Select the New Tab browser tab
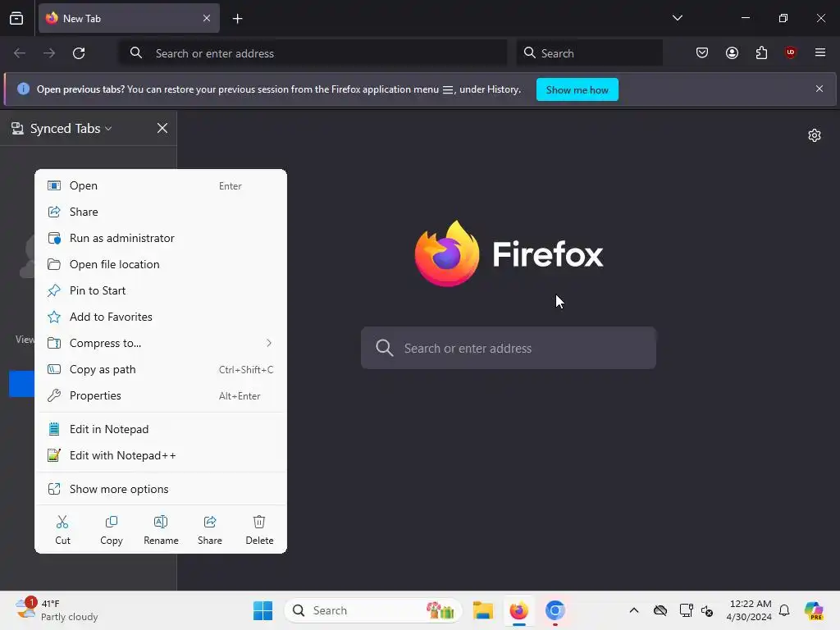 [129, 18]
